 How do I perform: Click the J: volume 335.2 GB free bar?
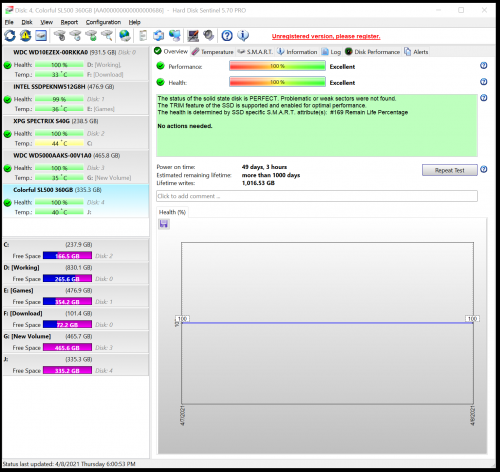click(x=67, y=371)
